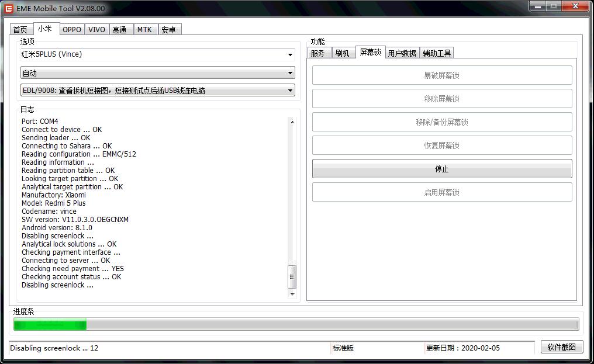Click log line 'Checking payment interface ...'

(x=71, y=252)
